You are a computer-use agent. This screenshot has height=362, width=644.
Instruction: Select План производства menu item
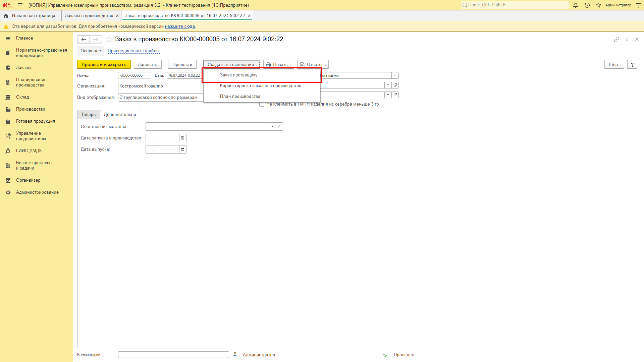262,97
